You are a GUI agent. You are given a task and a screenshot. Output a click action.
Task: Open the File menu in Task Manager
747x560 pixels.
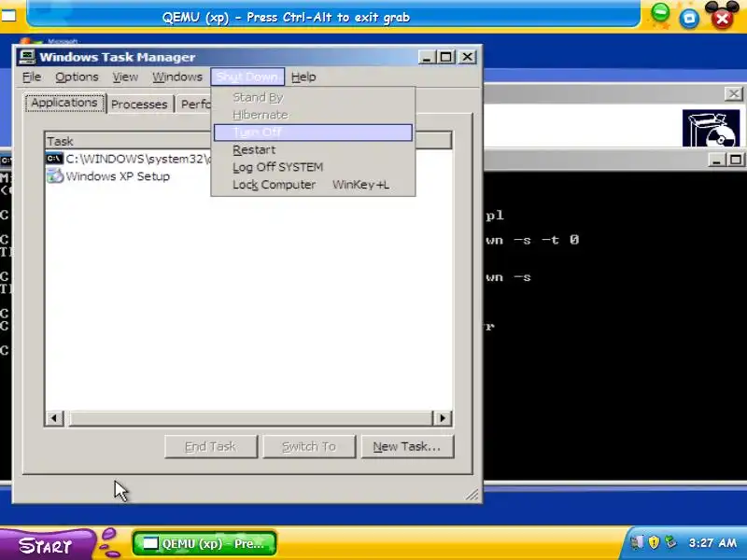(32, 77)
